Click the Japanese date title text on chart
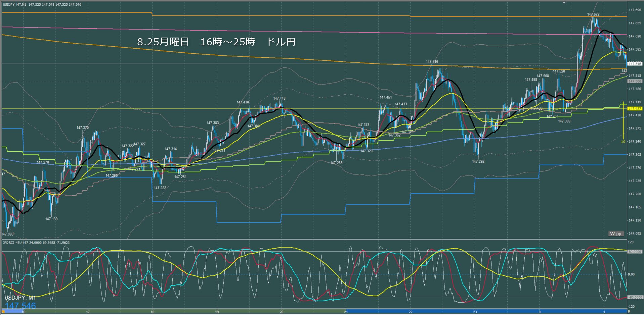644x315 pixels. 216,42
